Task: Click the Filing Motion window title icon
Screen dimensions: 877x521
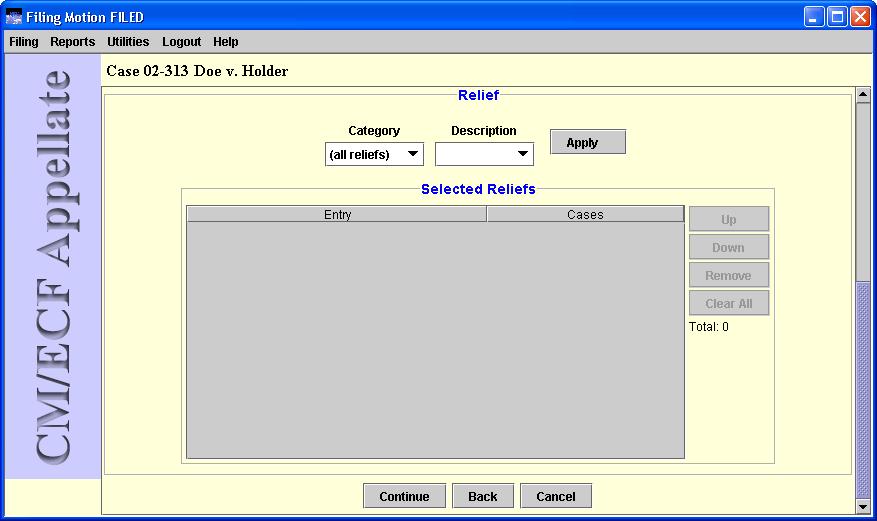Action: [x=13, y=17]
